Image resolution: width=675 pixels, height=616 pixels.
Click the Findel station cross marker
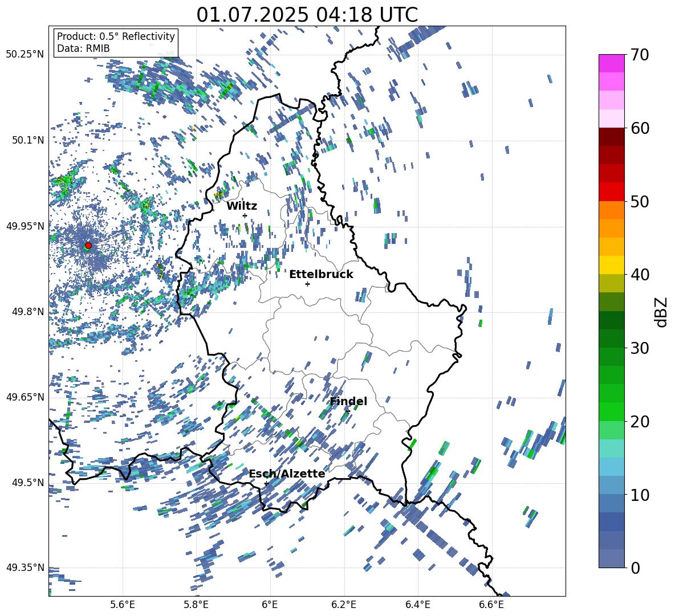[x=348, y=411]
